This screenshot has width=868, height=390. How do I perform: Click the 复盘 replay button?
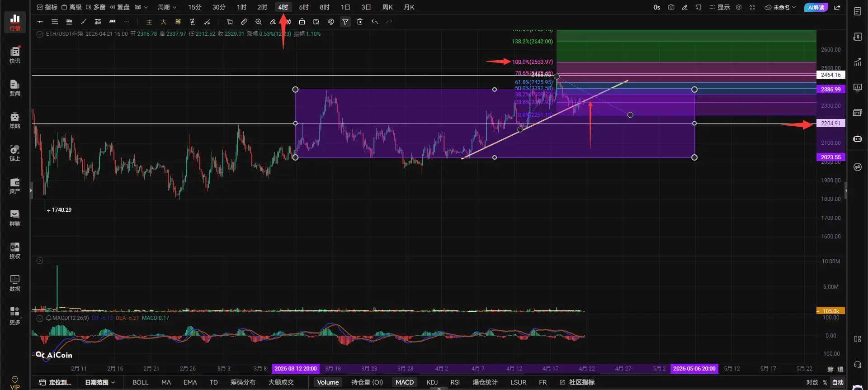[x=119, y=7]
